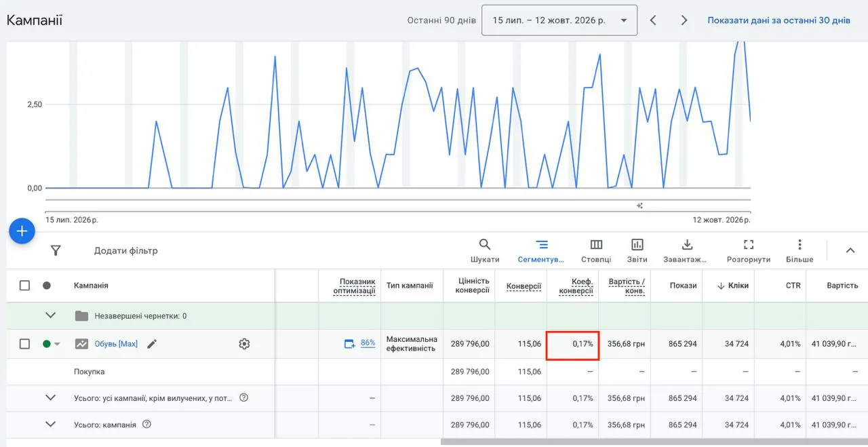
Task: Click the Шукати search magnifier icon
Action: click(x=485, y=245)
